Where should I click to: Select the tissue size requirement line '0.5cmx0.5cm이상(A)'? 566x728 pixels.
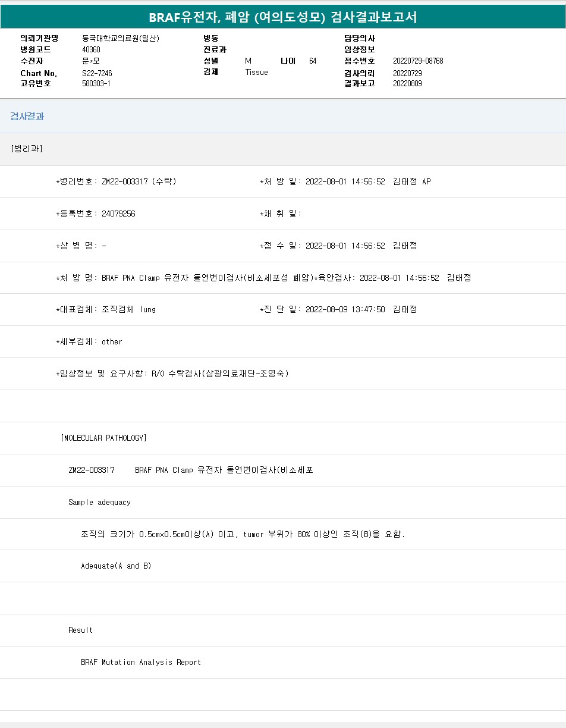pyautogui.click(x=243, y=534)
